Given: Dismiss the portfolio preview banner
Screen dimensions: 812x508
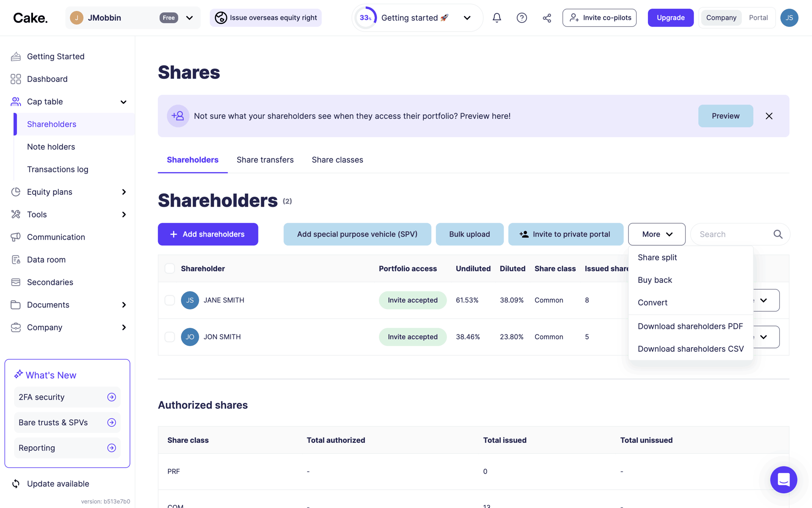Looking at the screenshot, I should tap(769, 116).
